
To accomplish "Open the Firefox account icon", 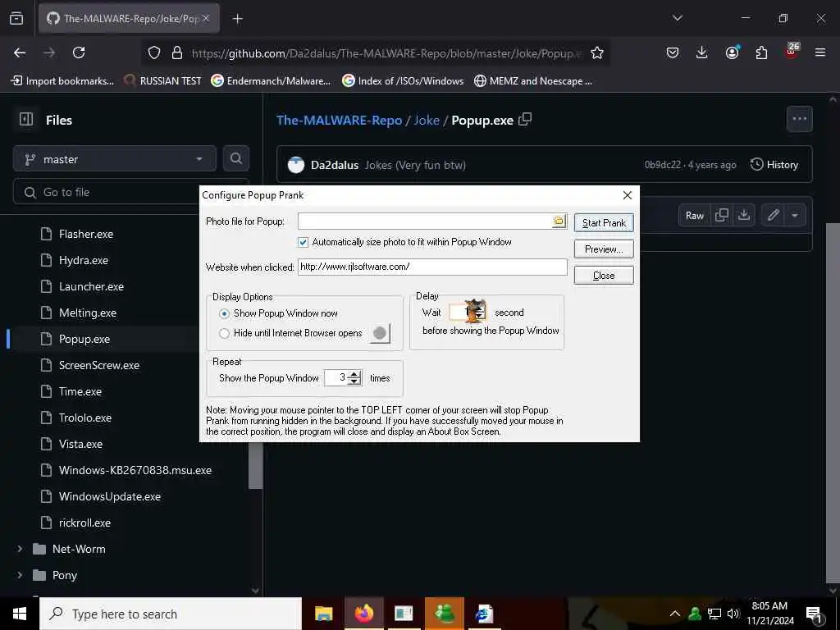I will coord(732,52).
